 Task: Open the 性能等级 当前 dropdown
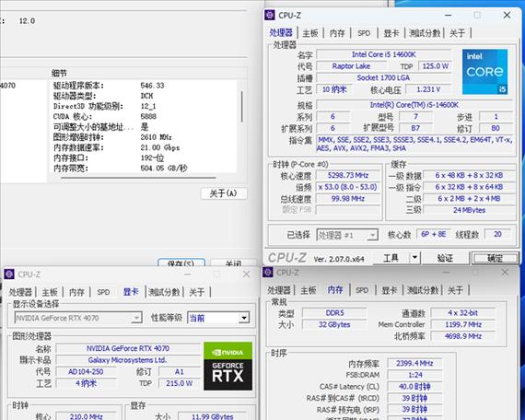[218, 318]
